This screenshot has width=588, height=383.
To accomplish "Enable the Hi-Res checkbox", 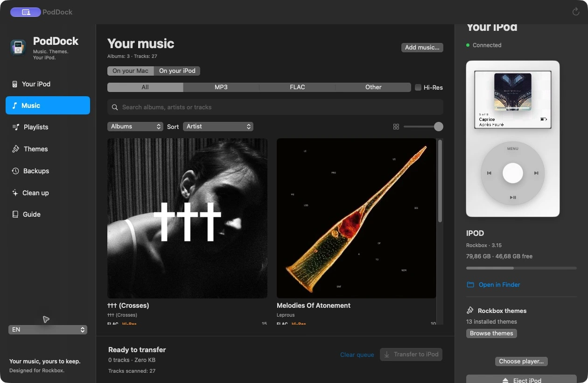I will (418, 87).
